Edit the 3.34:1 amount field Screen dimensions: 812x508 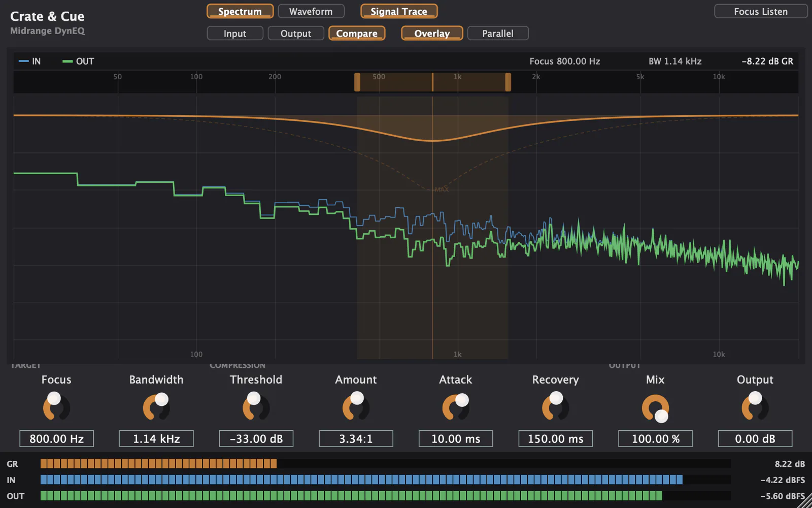[356, 438]
